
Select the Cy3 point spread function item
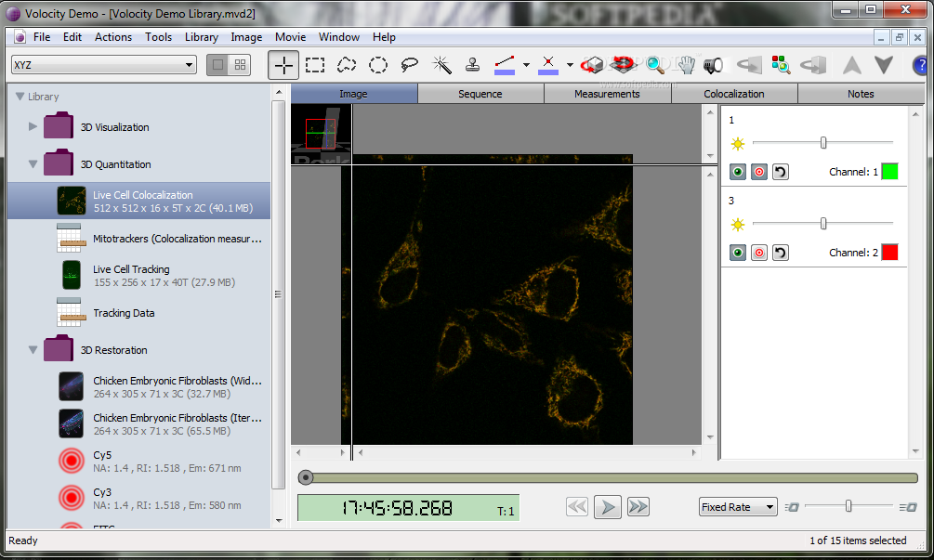pos(138,499)
